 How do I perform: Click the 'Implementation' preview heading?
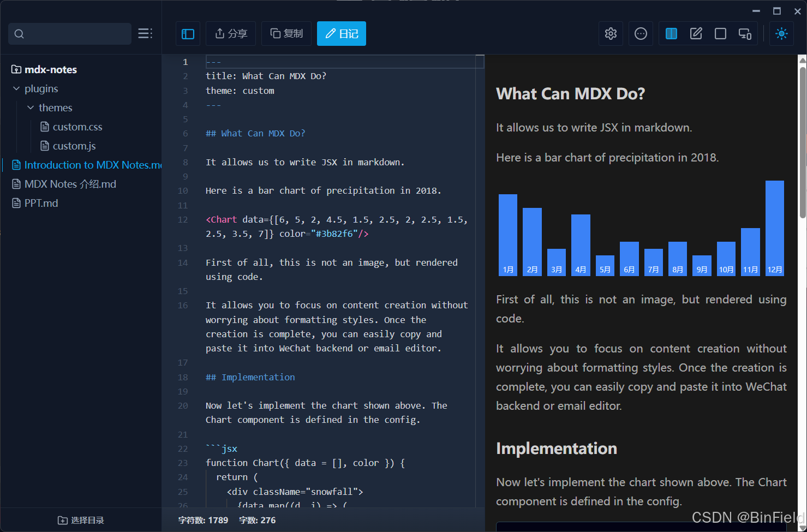click(x=557, y=449)
